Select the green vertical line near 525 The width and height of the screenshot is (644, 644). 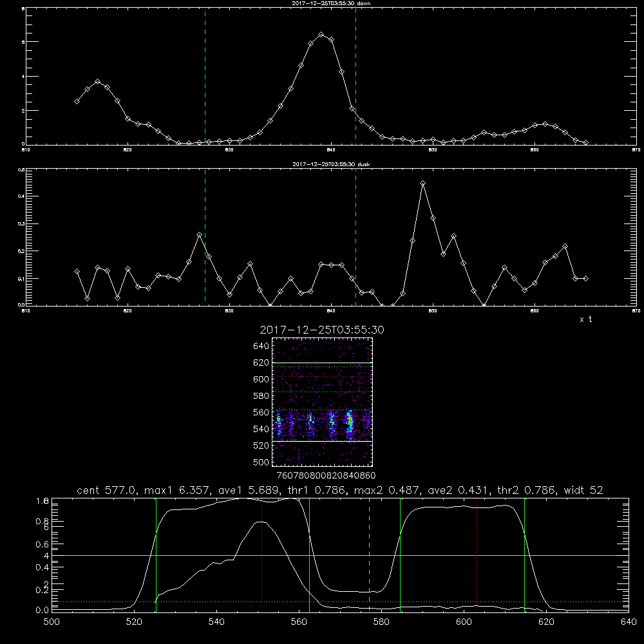point(156,554)
